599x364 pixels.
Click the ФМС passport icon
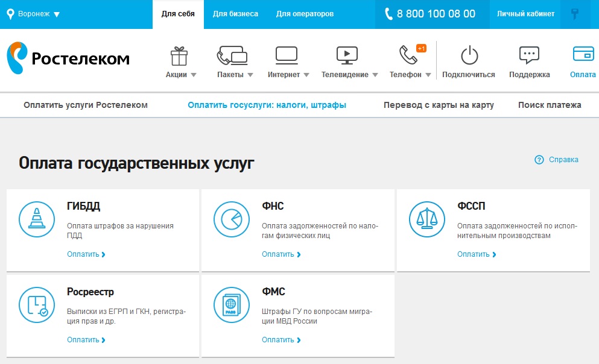coord(232,306)
